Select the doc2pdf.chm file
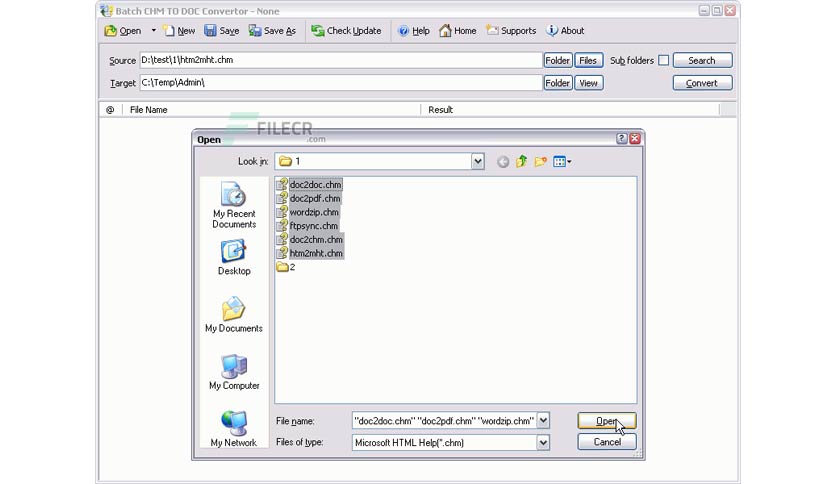This screenshot has width=836, height=484. click(309, 198)
